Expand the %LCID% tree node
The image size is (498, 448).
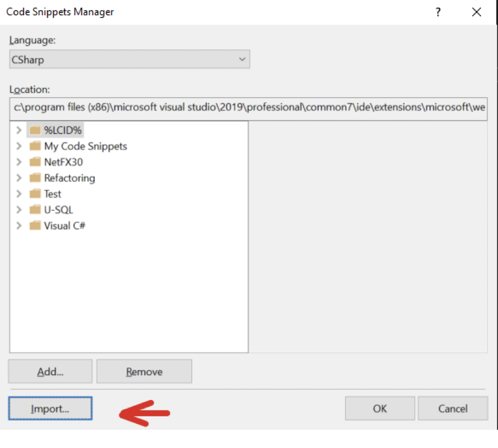click(x=19, y=130)
